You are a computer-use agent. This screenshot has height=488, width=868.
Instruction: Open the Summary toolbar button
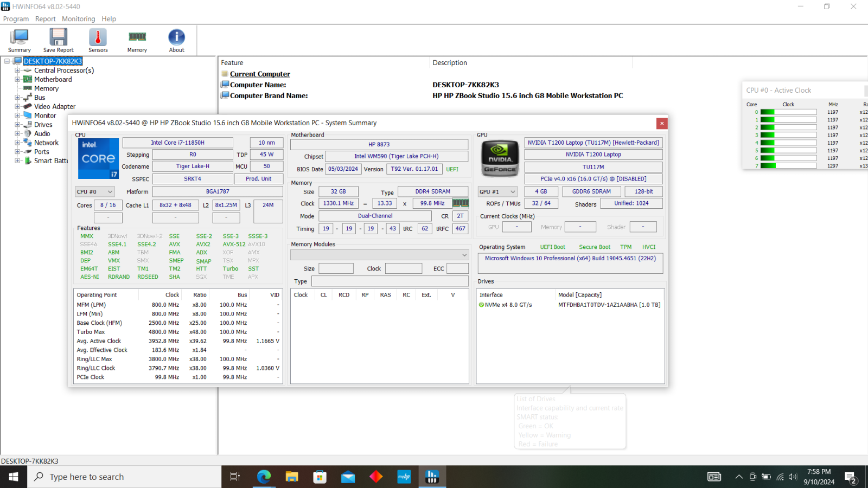point(20,41)
